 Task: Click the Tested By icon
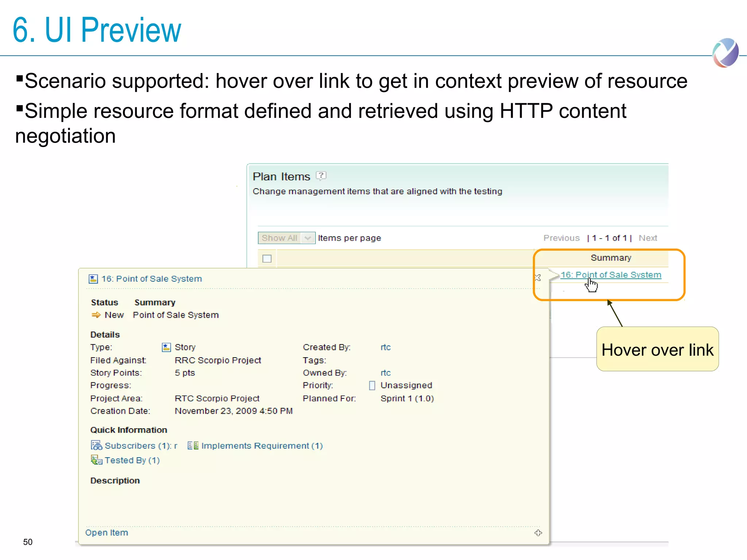tap(96, 460)
